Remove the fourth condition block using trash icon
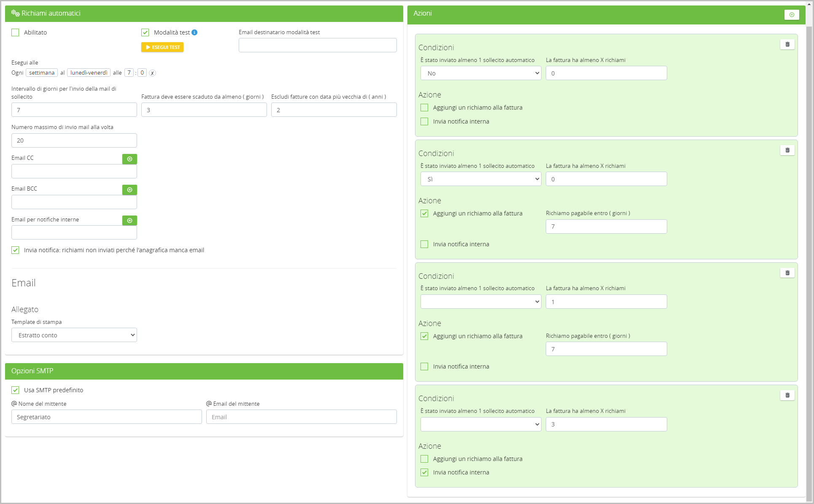 (x=787, y=395)
